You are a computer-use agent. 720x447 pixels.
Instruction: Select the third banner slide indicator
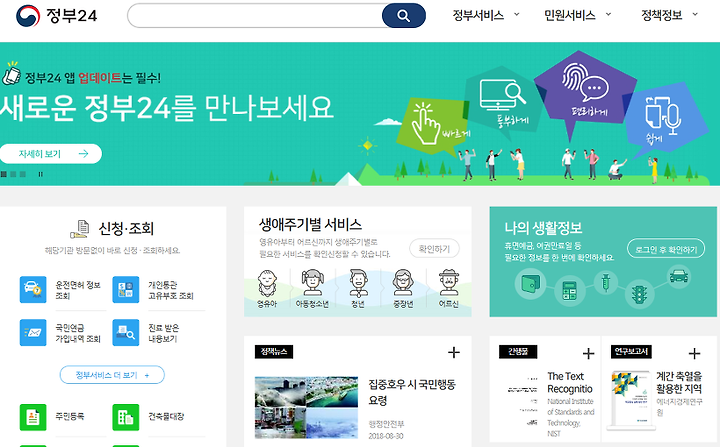[x=23, y=174]
